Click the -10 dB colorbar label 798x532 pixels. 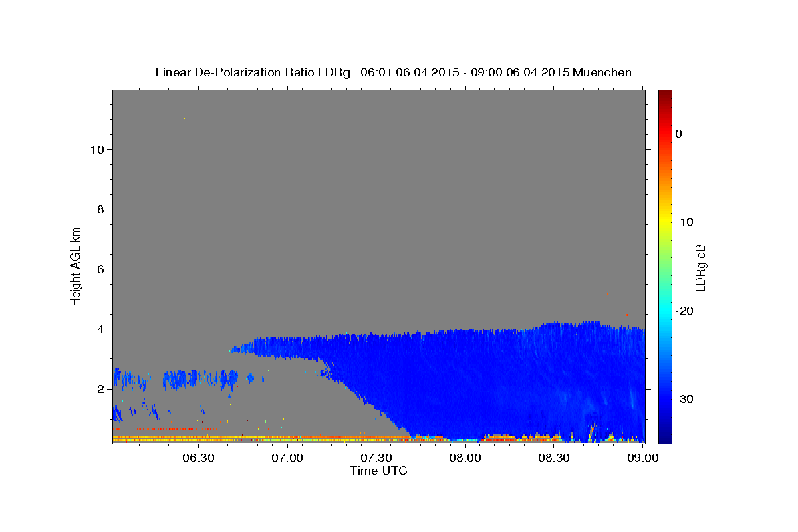coord(685,222)
